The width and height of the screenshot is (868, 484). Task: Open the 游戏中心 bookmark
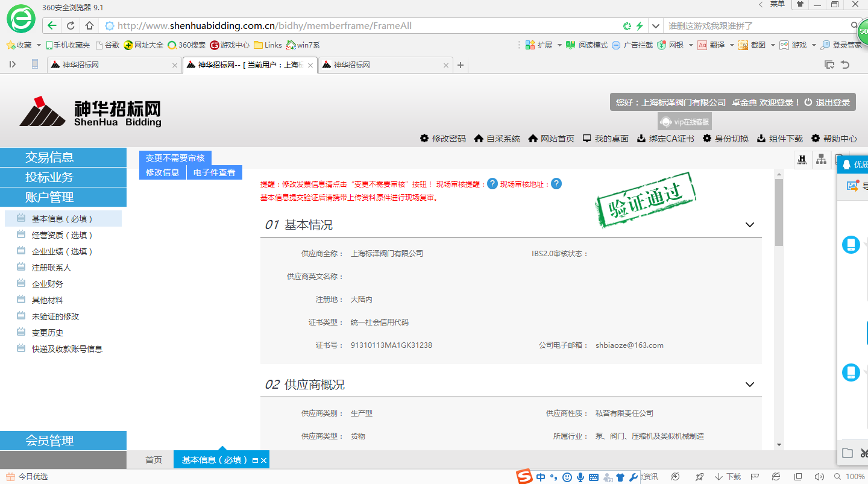(x=230, y=45)
